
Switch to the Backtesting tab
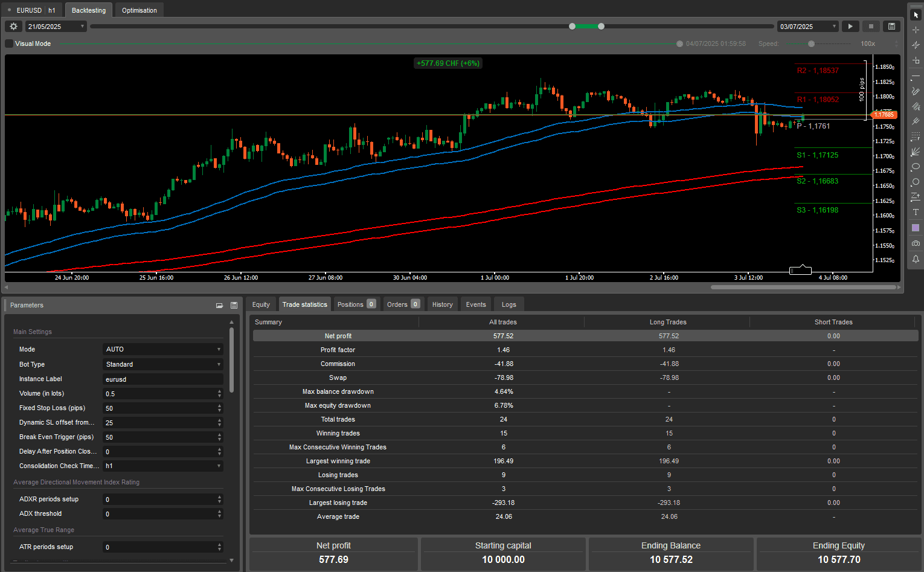click(89, 10)
